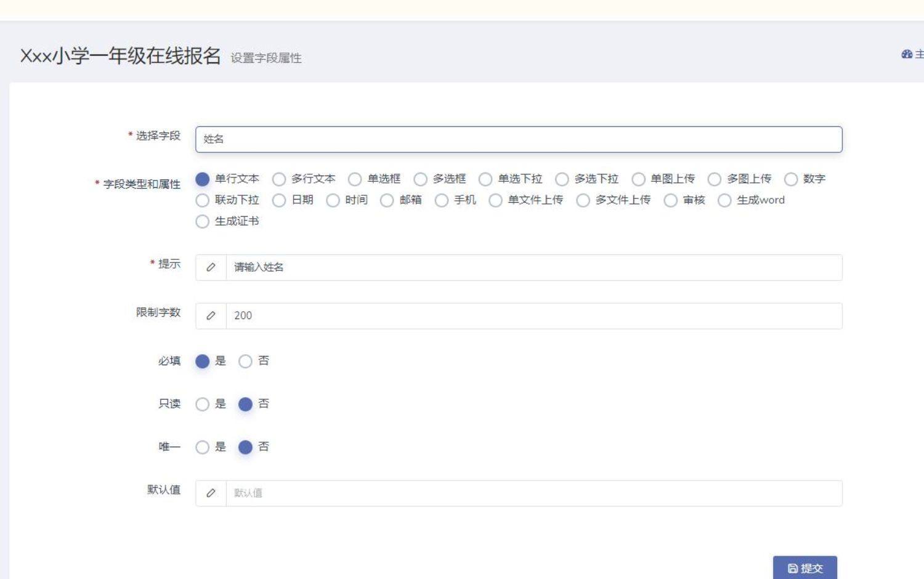Select the 日期 field type radio
The image size is (924, 579).
point(279,200)
